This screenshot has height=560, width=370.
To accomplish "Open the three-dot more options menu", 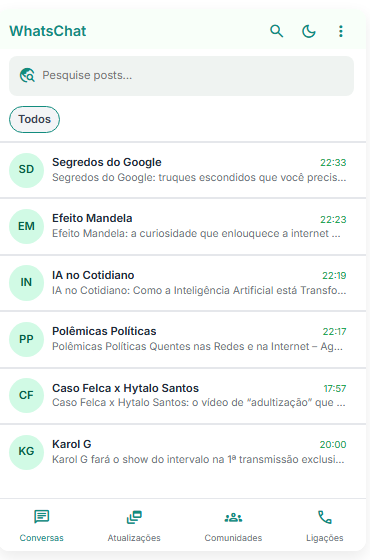I will (x=341, y=31).
